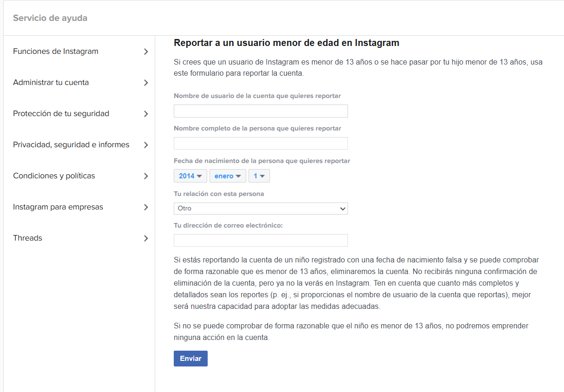The width and height of the screenshot is (564, 392).
Task: Expand Privacidad, seguridad e informes chevron
Action: tap(146, 145)
